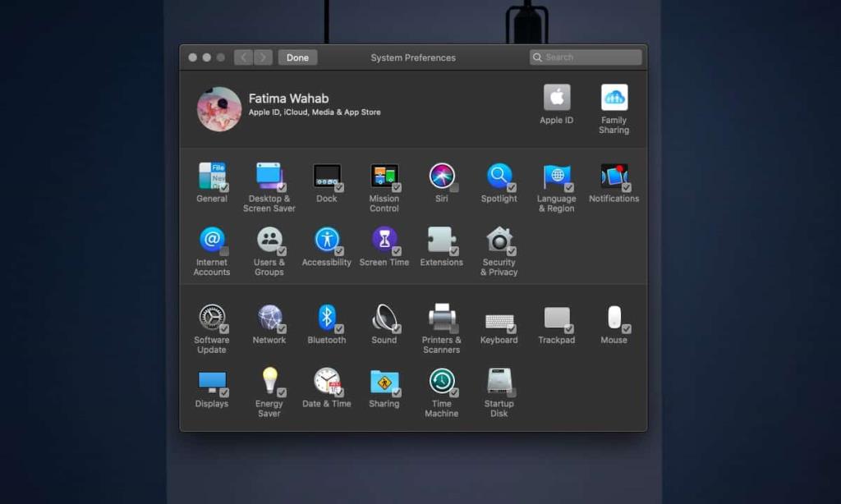Select the Bluetooth preferences icon
The width and height of the screenshot is (841, 504).
(326, 316)
